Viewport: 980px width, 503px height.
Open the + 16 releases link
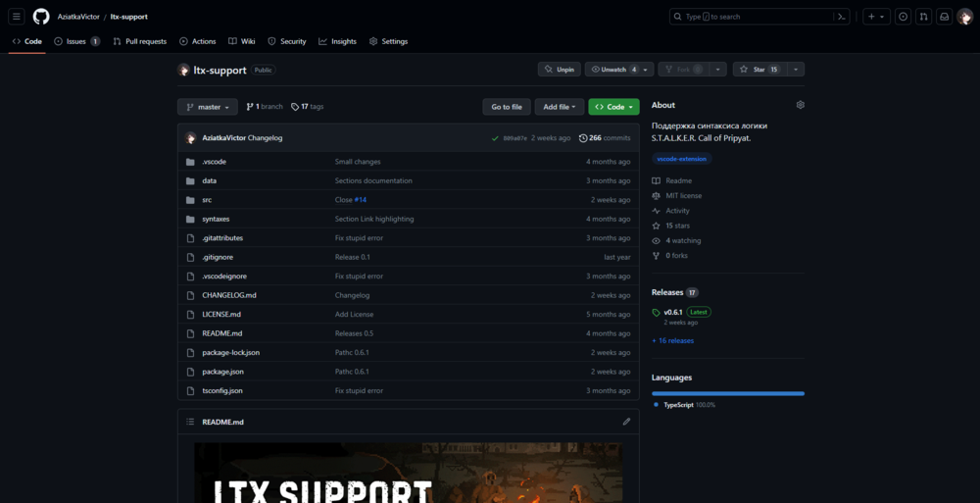[672, 341]
